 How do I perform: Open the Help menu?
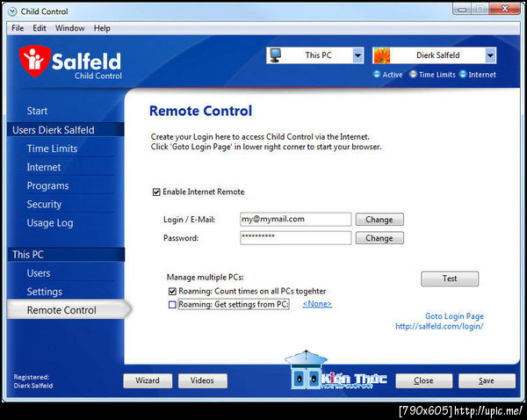[x=102, y=28]
